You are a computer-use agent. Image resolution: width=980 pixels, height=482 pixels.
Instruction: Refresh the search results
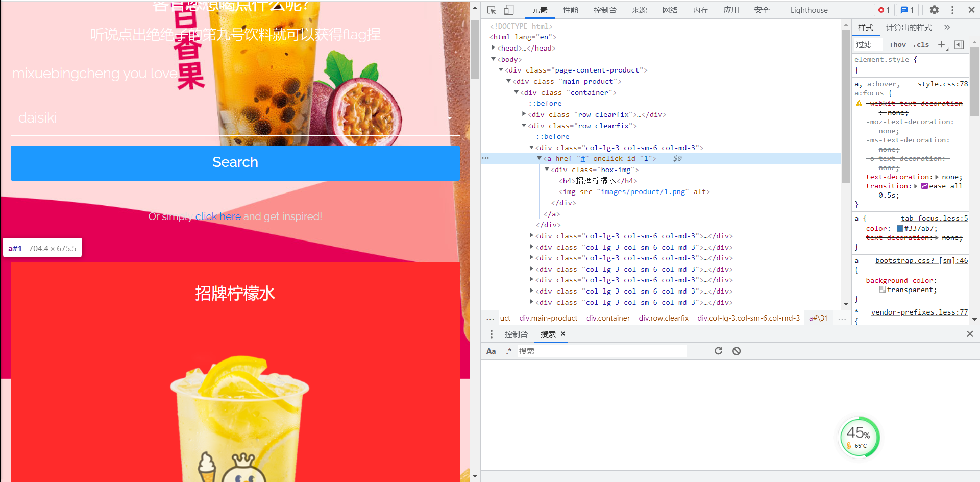point(718,351)
